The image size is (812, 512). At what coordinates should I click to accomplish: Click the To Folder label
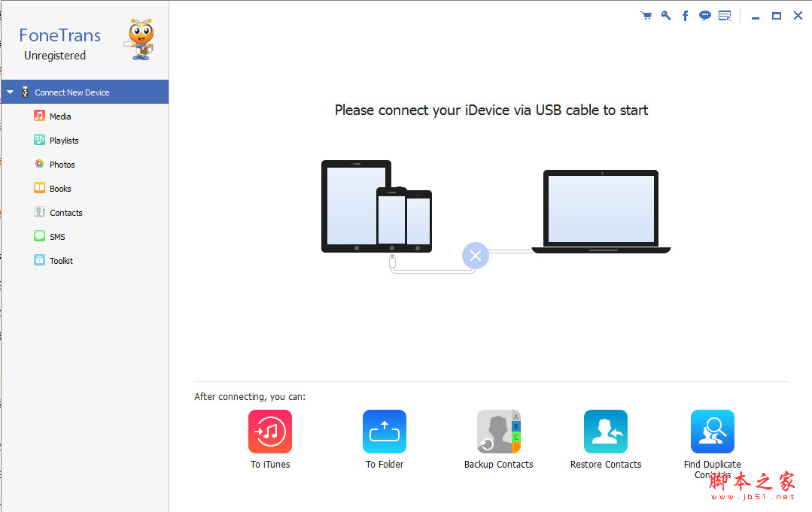point(385,465)
